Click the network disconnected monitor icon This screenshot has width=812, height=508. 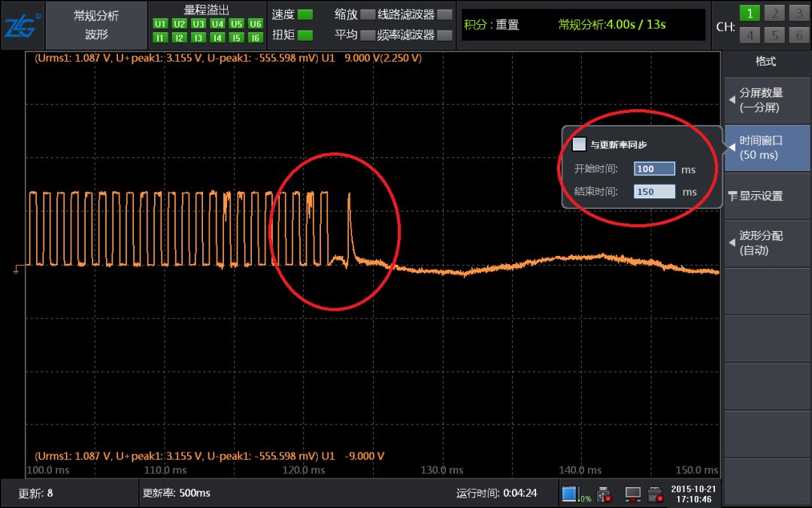632,494
